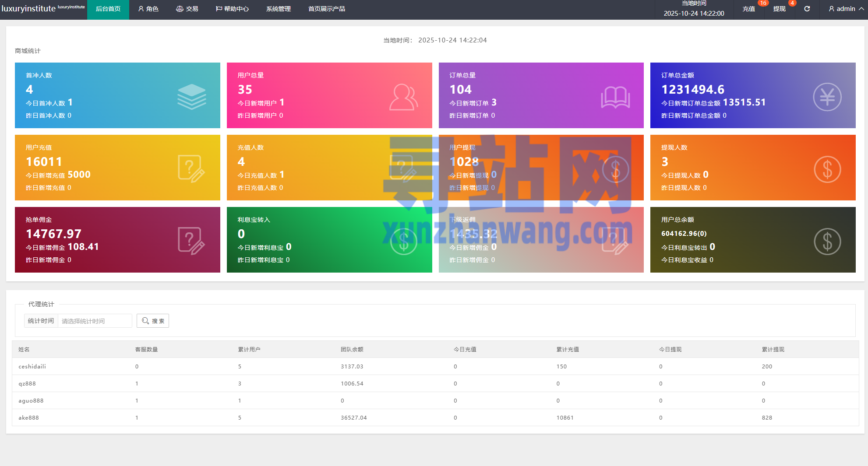Open the 角色 menu
Image resolution: width=868 pixels, height=466 pixels.
[x=148, y=9]
